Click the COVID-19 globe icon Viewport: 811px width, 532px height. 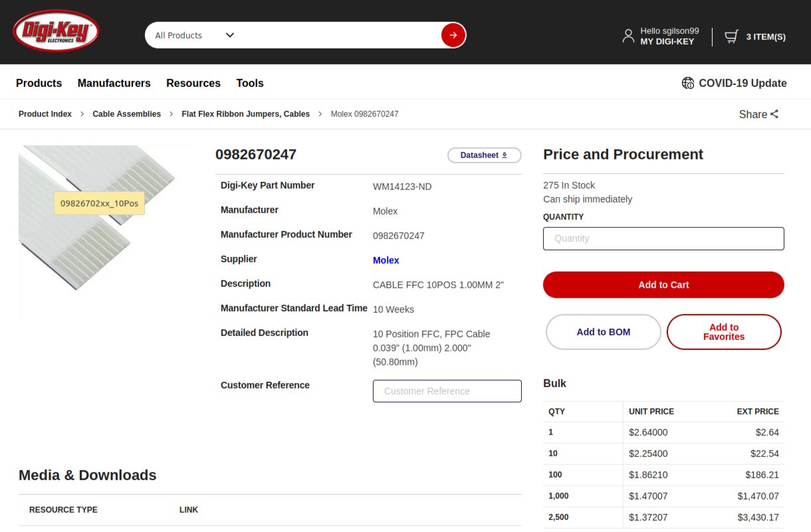click(x=688, y=83)
